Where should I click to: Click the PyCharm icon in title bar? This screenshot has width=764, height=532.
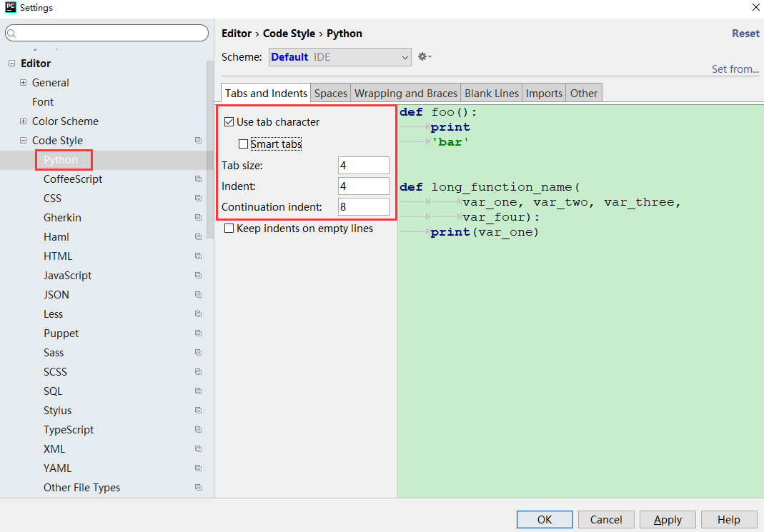[10, 8]
